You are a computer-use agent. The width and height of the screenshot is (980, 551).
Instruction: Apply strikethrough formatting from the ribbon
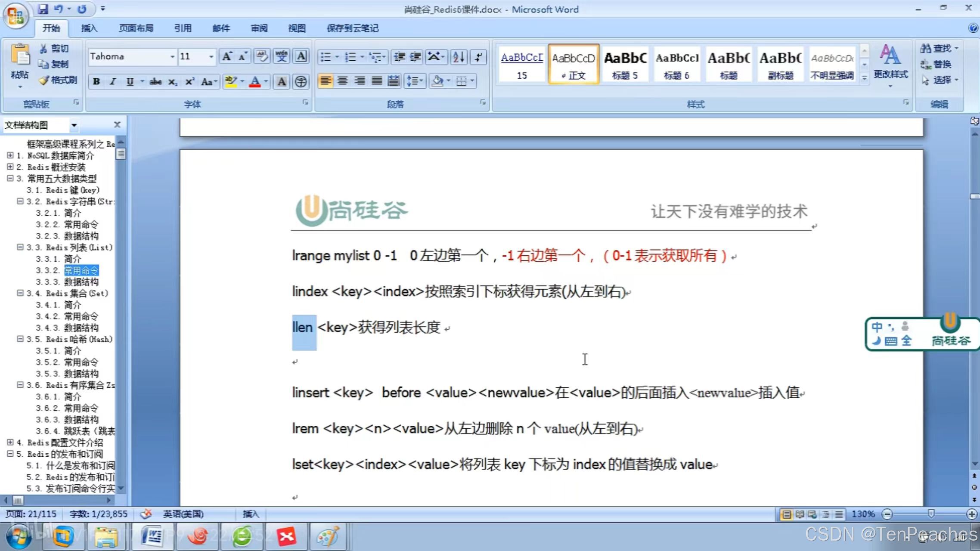(155, 81)
